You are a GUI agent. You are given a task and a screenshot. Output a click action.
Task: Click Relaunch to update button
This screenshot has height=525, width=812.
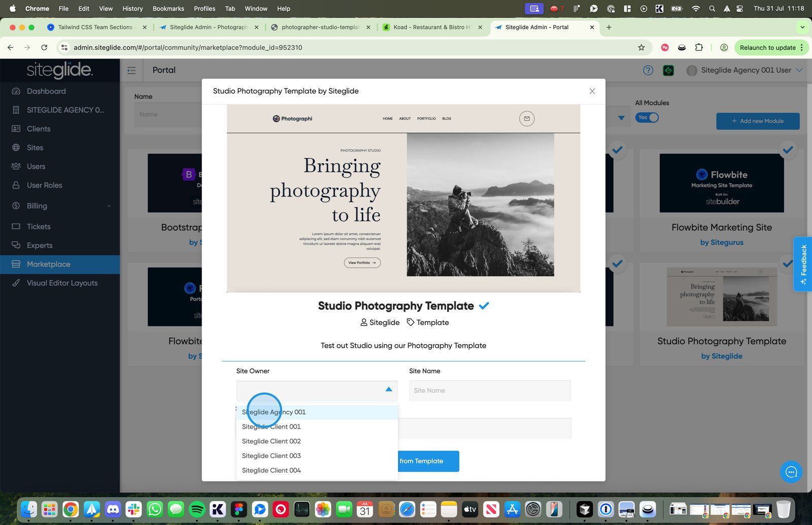tap(767, 48)
